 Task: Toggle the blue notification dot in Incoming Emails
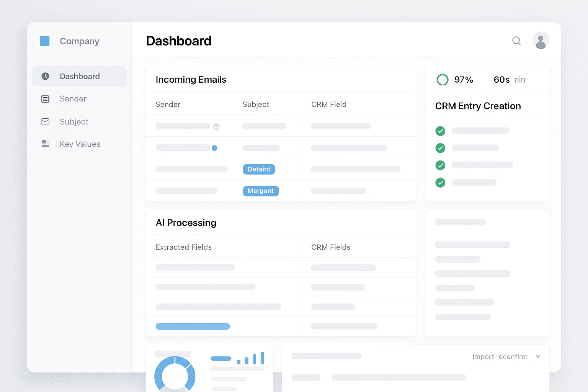click(x=215, y=148)
